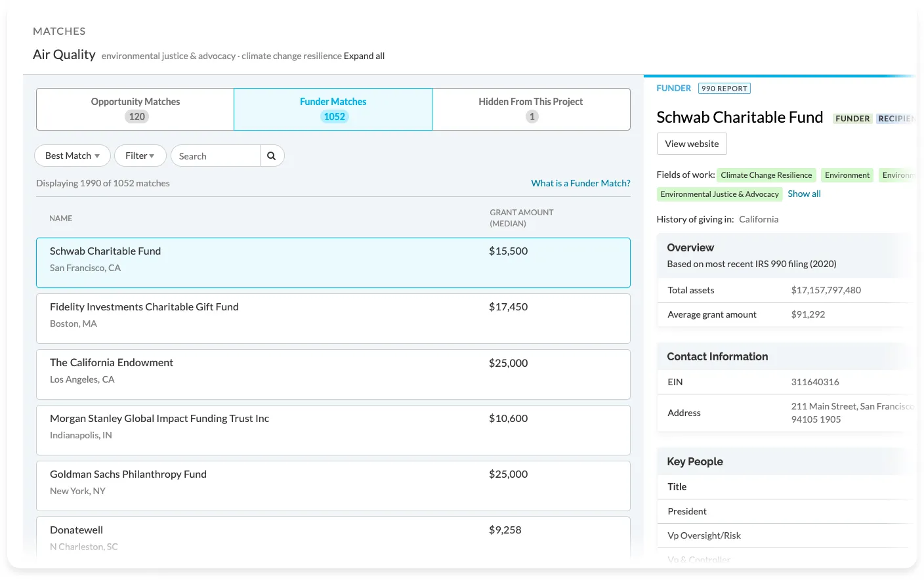Click the $15,500 grant amount
The width and height of the screenshot is (924, 588).
pyautogui.click(x=509, y=251)
